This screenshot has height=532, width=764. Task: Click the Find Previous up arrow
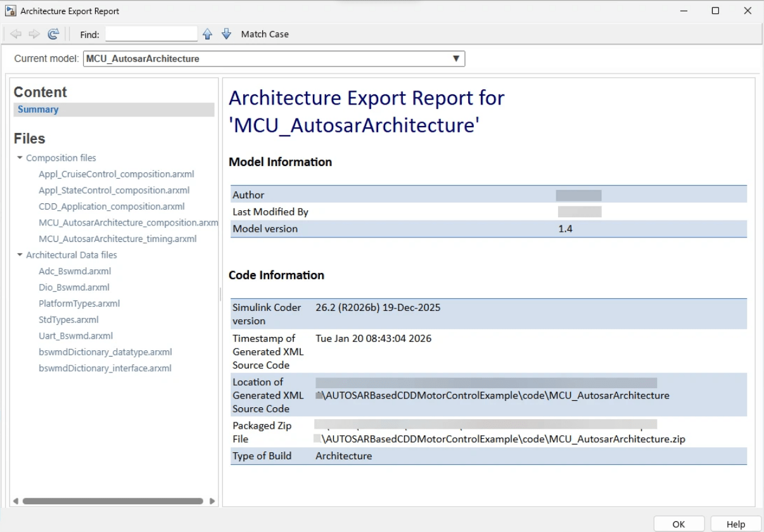pyautogui.click(x=207, y=34)
